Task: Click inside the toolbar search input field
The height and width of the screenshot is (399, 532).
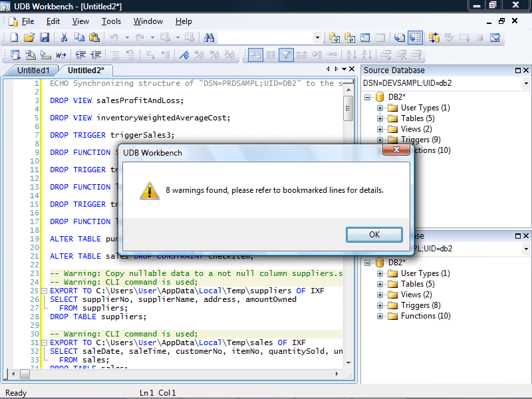Action: coord(265,38)
